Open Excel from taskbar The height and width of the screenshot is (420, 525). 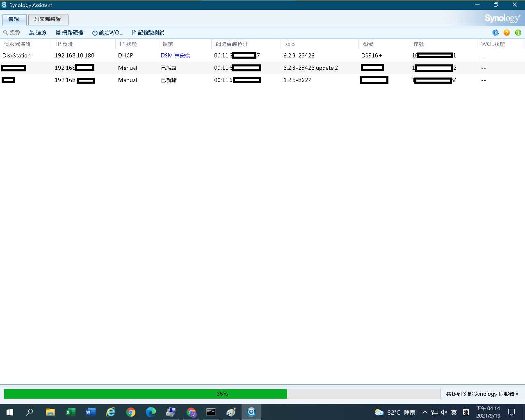point(70,412)
